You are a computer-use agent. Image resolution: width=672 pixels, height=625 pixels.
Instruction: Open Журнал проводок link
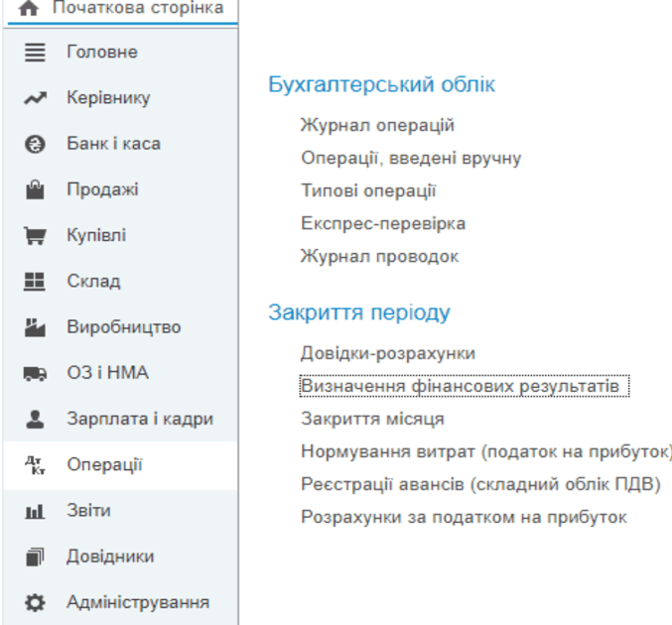click(379, 256)
